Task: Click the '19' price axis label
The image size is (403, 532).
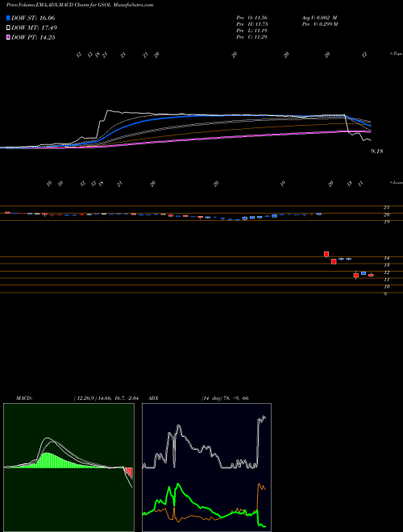Action: coord(386,222)
